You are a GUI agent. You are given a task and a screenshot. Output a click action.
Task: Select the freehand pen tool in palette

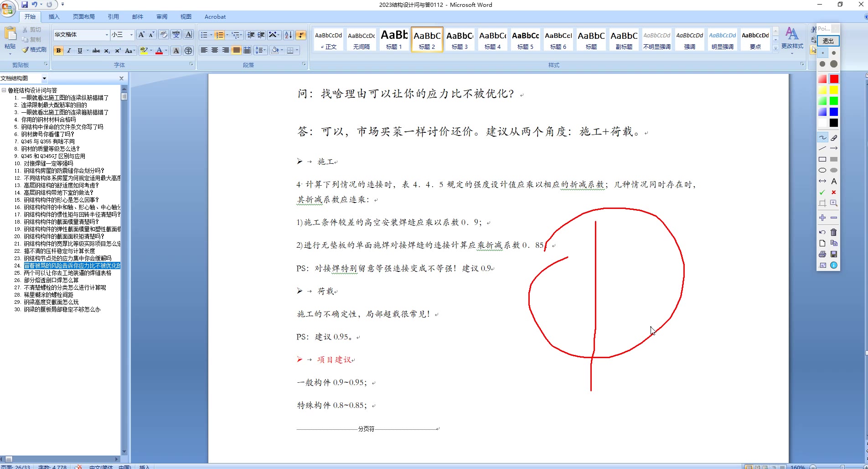pyautogui.click(x=822, y=137)
